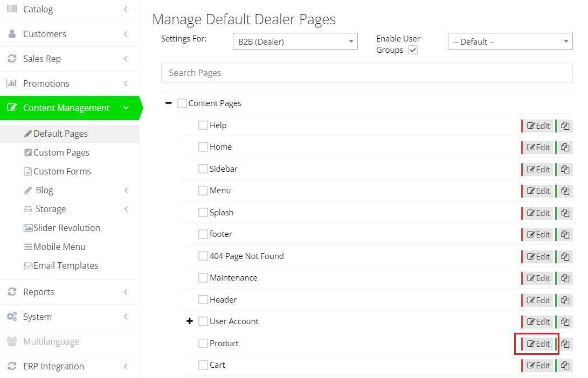This screenshot has height=378, width=588.
Task: Open Mobile Menu in the sidebar
Action: tap(59, 247)
